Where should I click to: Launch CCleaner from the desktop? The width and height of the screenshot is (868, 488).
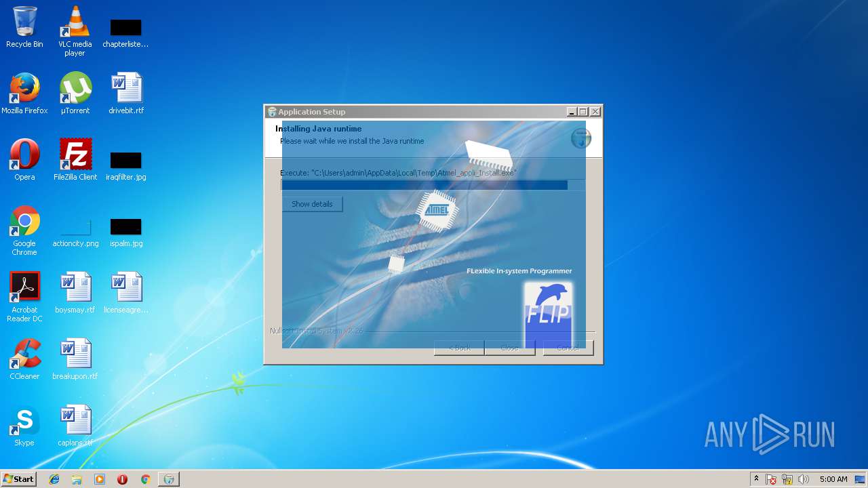pyautogui.click(x=24, y=359)
